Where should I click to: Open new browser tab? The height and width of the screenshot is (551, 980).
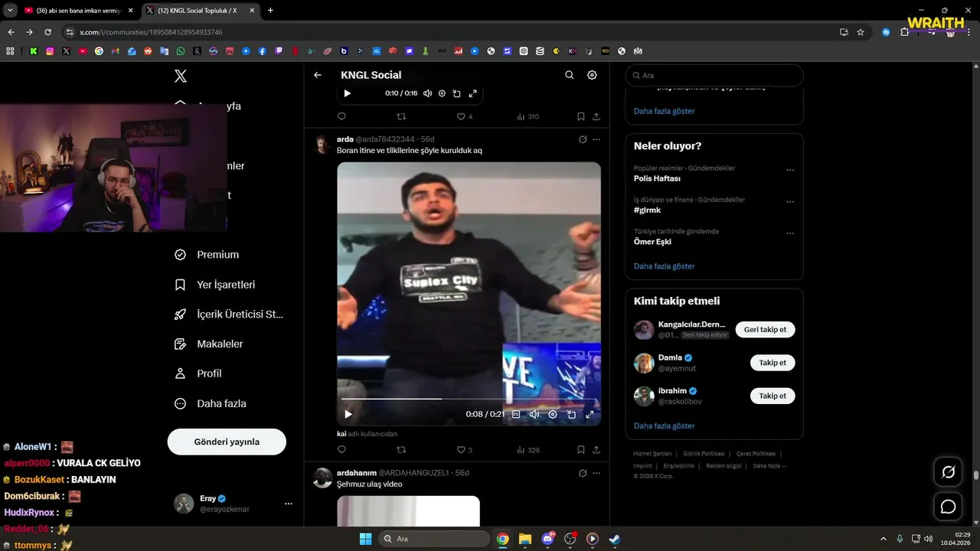pyautogui.click(x=270, y=11)
